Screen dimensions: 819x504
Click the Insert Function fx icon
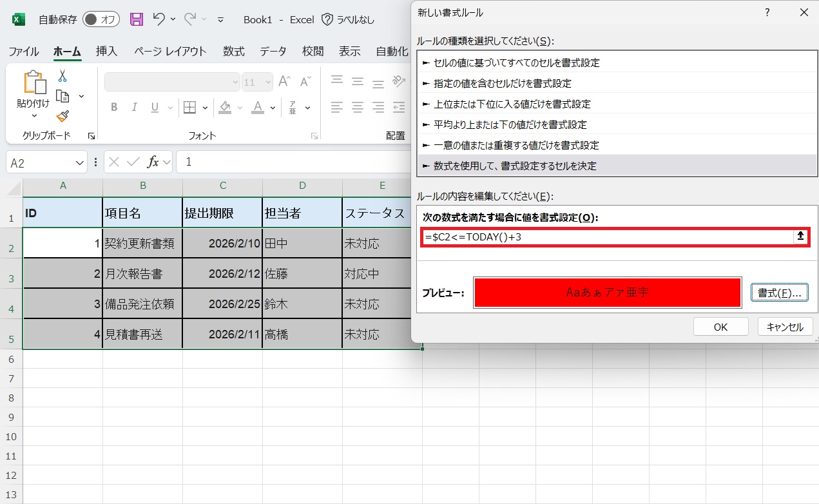pyautogui.click(x=153, y=162)
